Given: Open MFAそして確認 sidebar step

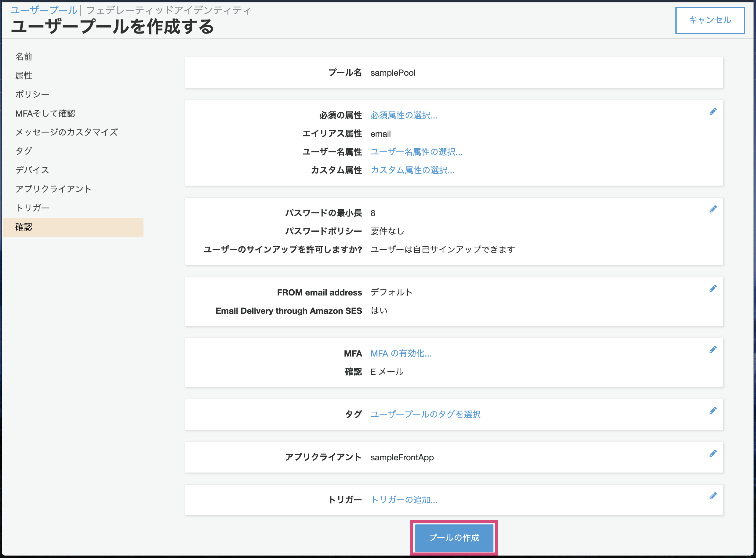Looking at the screenshot, I should pyautogui.click(x=45, y=113).
